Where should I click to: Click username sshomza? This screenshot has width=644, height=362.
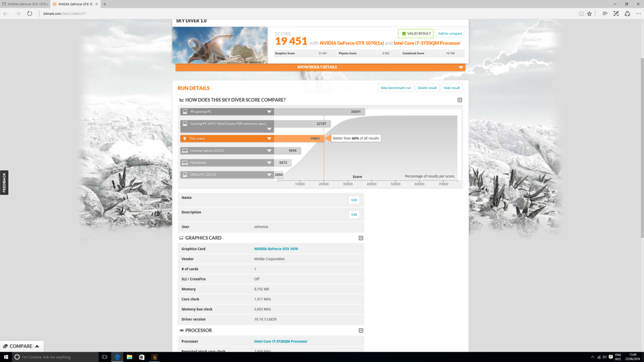click(x=261, y=227)
